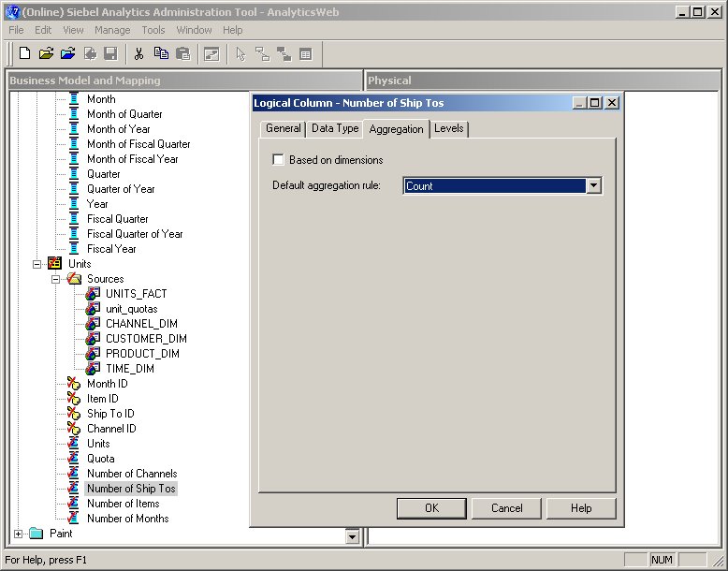Switch to the General tab

coord(283,128)
